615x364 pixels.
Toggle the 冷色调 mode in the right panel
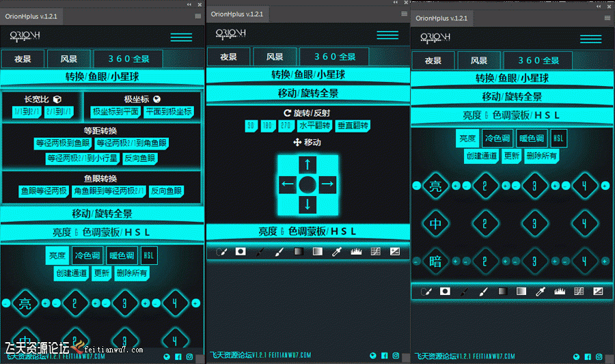497,139
